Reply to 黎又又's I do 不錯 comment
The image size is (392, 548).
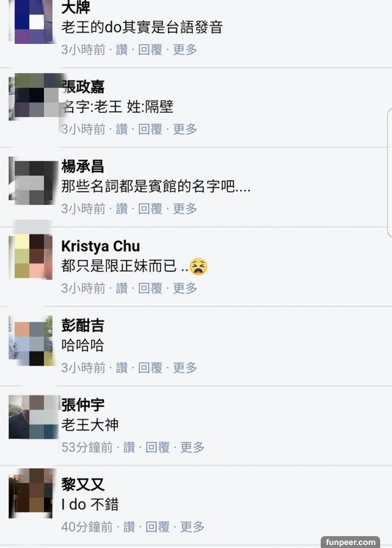click(x=157, y=527)
